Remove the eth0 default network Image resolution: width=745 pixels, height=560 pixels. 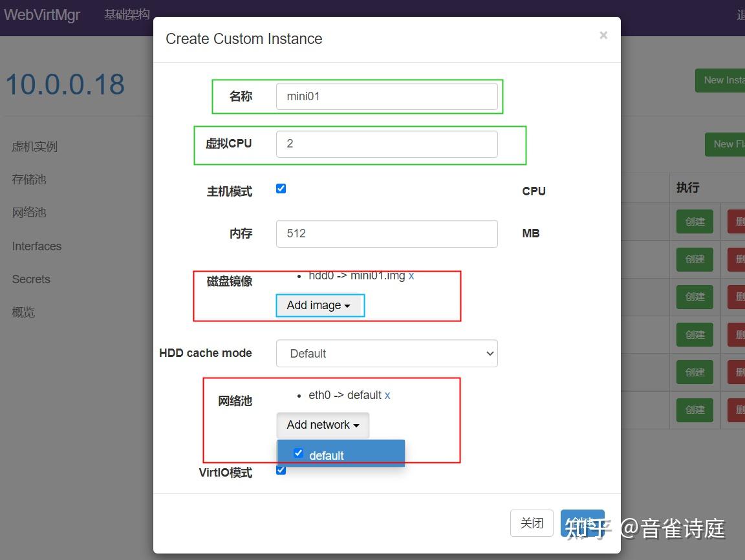click(387, 394)
